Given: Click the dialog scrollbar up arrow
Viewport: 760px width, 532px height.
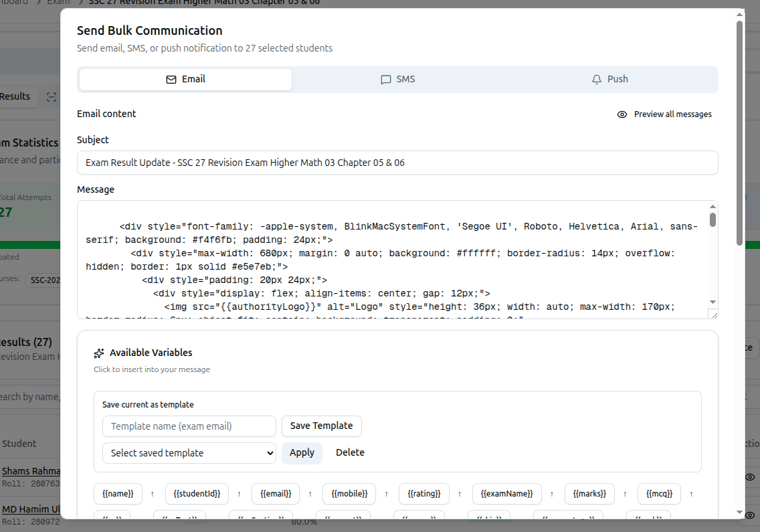Looking at the screenshot, I should click(740, 15).
